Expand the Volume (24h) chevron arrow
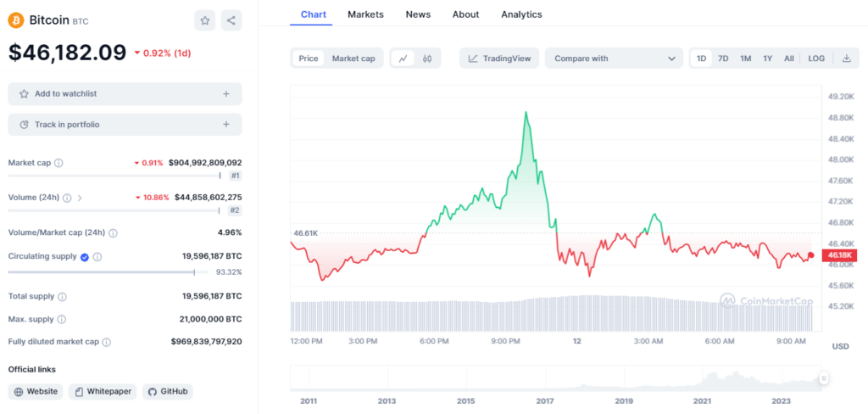Screen dimensions: 868x414 pyautogui.click(x=80, y=198)
